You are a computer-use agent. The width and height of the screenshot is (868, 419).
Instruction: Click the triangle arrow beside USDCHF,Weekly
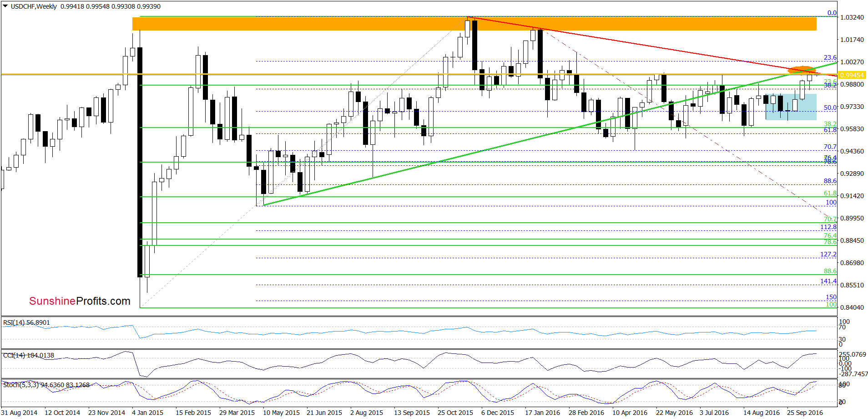5,6
